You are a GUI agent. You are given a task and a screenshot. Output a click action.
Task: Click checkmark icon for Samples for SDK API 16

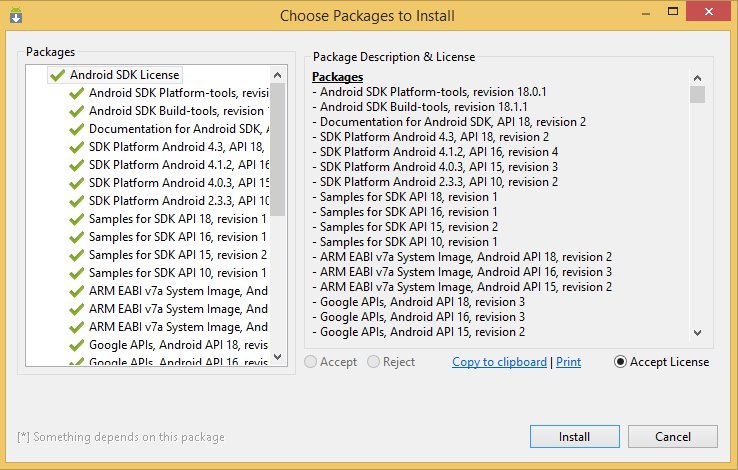click(x=76, y=237)
